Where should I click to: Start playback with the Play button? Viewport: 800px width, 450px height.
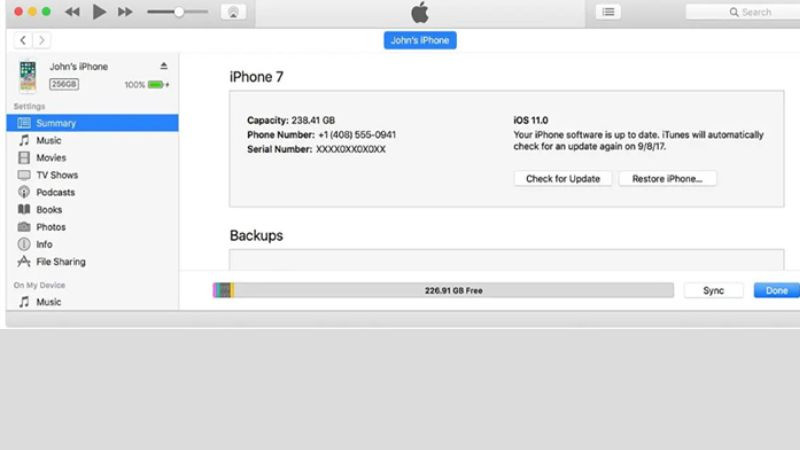pos(99,12)
